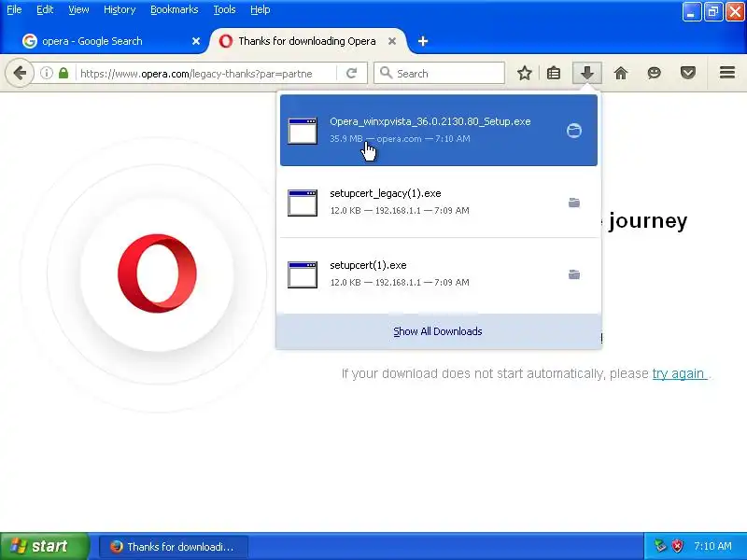Open the Tools menu
The width and height of the screenshot is (747, 560).
coord(224,9)
